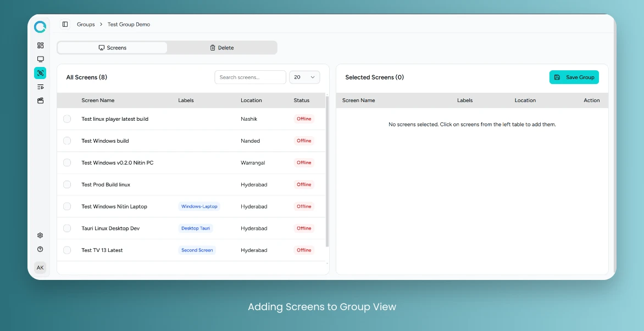Click Tauri Linux Desktop Dev name
The height and width of the screenshot is (331, 644).
coord(110,228)
